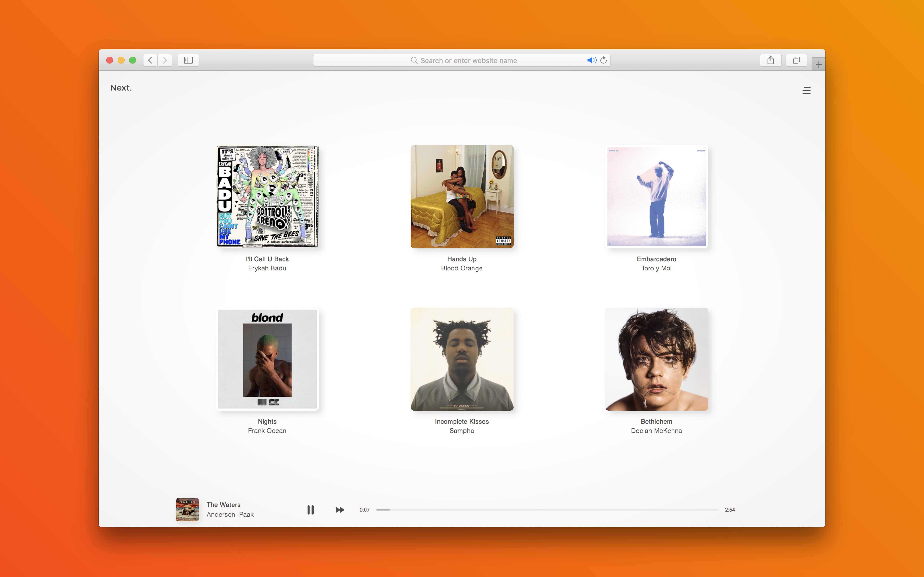
Task: Seek within the song progress bar
Action: tap(547, 510)
